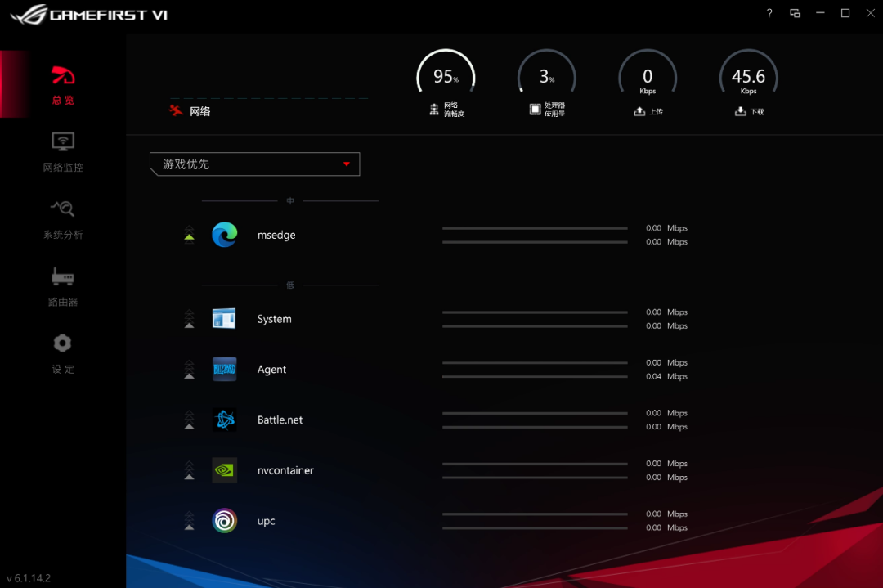Go to 路由器 router page

(x=62, y=286)
